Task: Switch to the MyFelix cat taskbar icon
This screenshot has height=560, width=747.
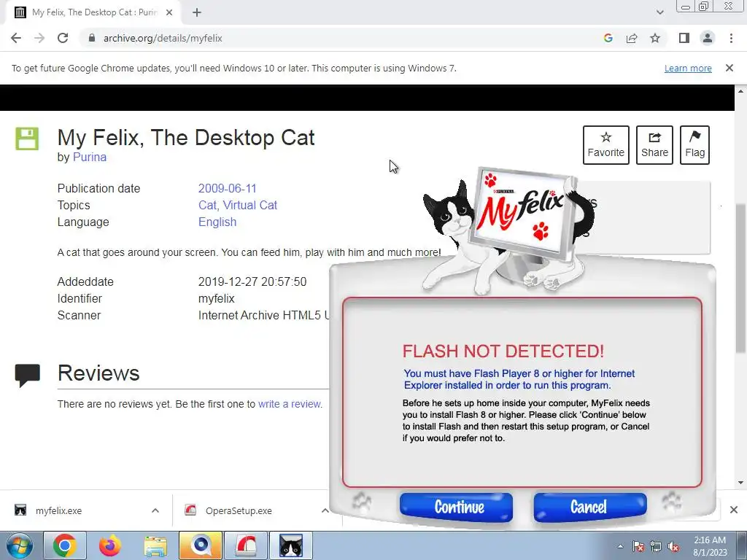Action: click(x=291, y=545)
